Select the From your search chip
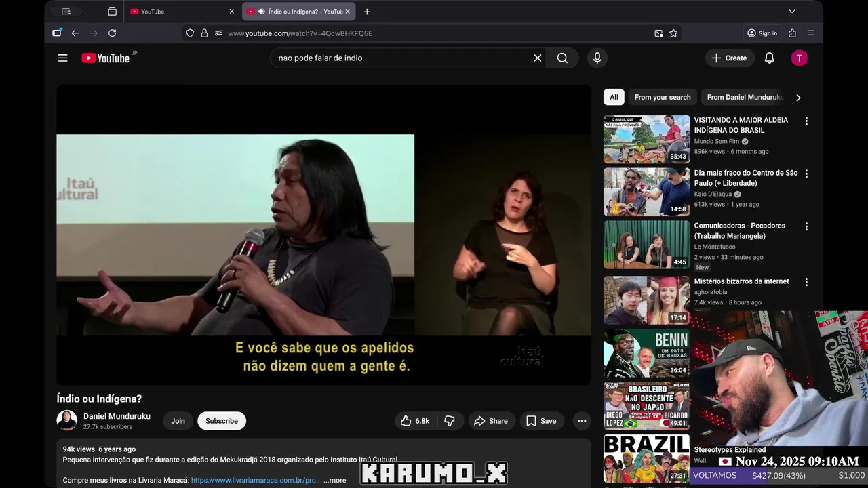This screenshot has width=868, height=488. coord(663,98)
